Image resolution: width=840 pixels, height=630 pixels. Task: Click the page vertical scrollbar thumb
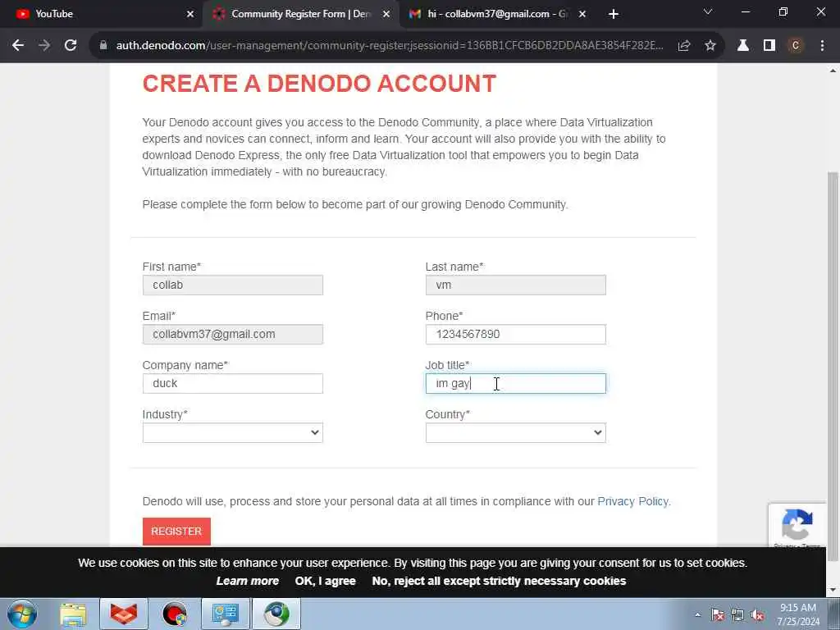833,367
